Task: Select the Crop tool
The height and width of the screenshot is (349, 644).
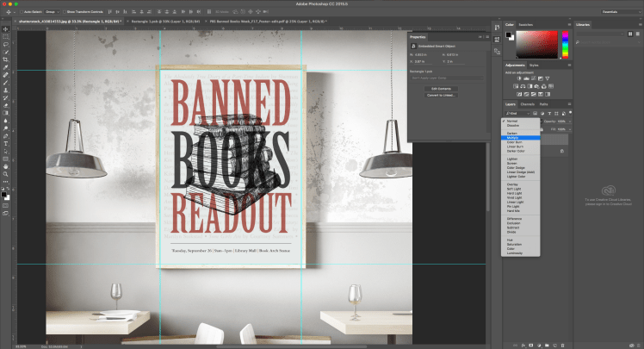Action: (6, 59)
